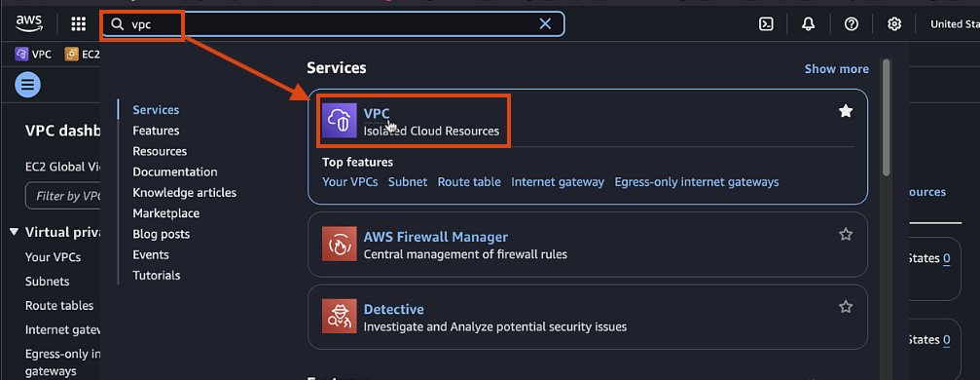
Task: Open Egress-only internet gateways feature link
Action: (696, 181)
